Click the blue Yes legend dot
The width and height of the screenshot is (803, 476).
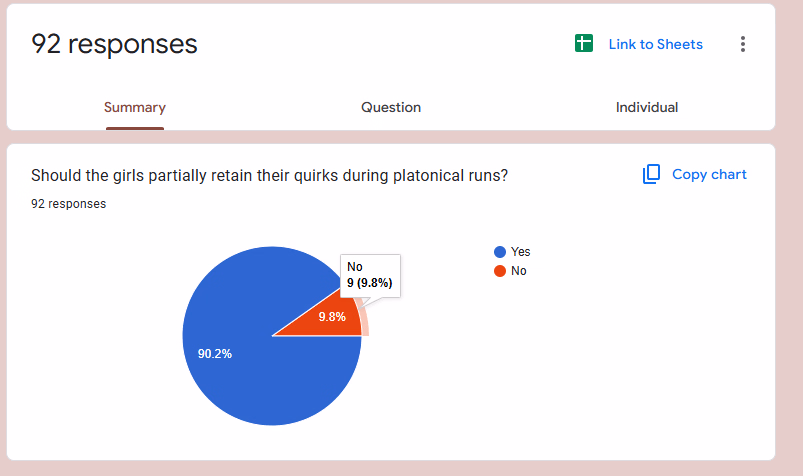499,252
